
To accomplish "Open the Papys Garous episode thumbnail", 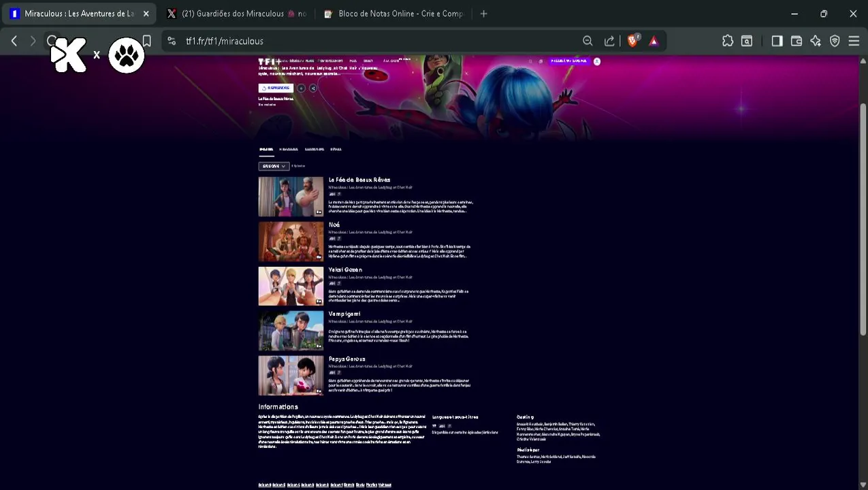I will pos(291,376).
